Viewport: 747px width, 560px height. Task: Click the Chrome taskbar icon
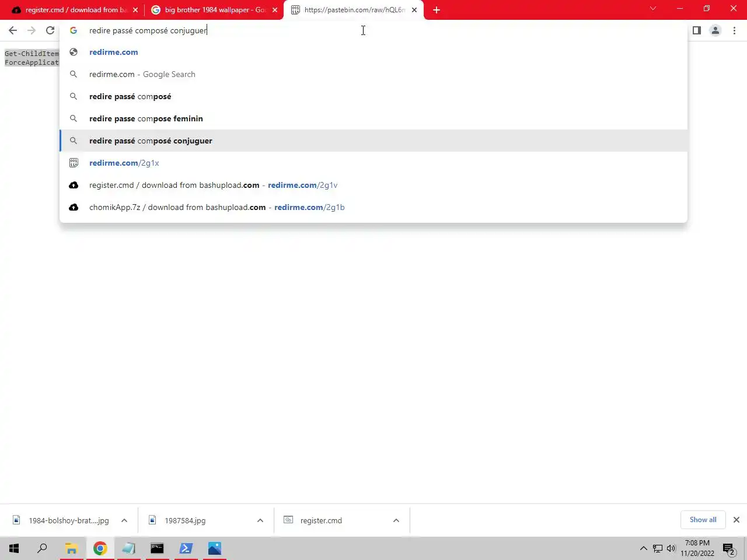coord(100,548)
